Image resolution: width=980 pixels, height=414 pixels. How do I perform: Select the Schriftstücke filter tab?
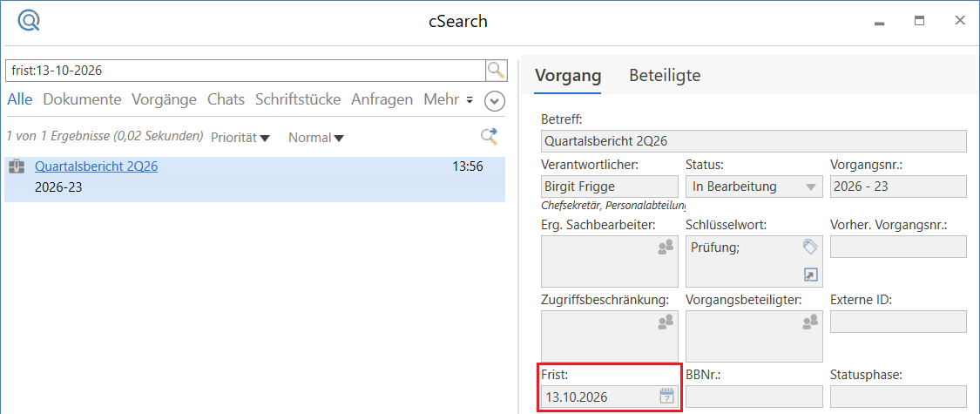pyautogui.click(x=298, y=99)
